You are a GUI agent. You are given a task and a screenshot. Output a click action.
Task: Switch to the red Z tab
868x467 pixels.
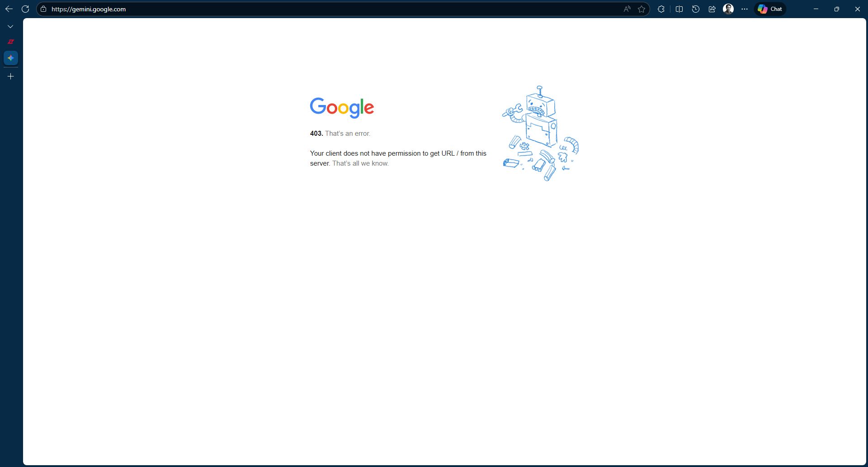click(11, 42)
